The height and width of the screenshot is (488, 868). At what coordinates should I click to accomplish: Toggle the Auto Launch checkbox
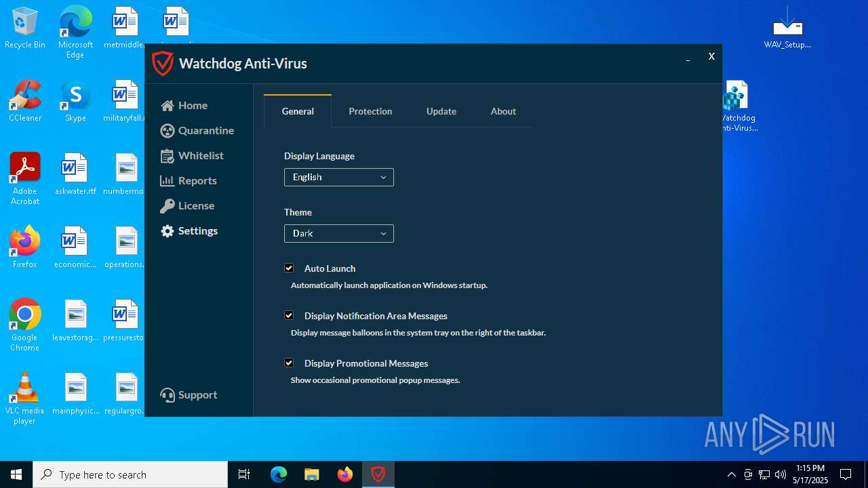pyautogui.click(x=289, y=268)
